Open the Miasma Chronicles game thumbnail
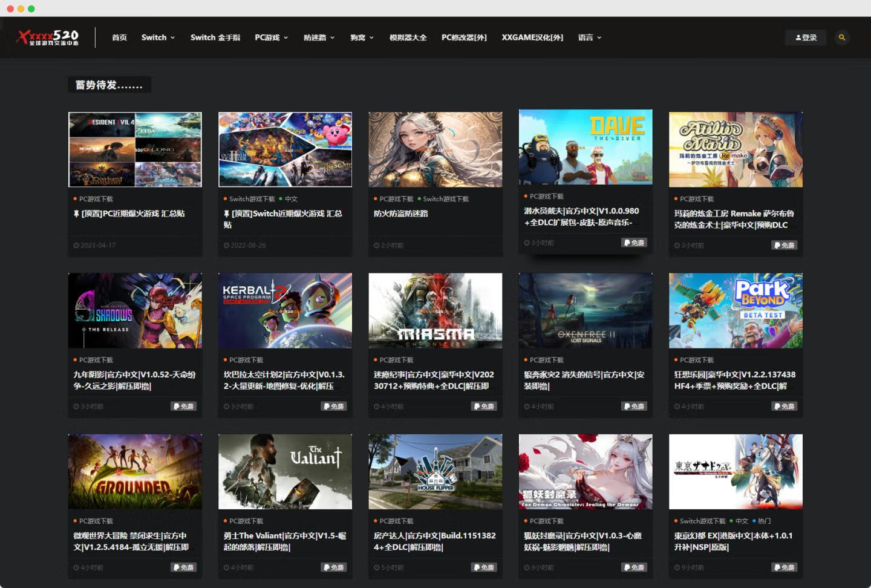 435,310
